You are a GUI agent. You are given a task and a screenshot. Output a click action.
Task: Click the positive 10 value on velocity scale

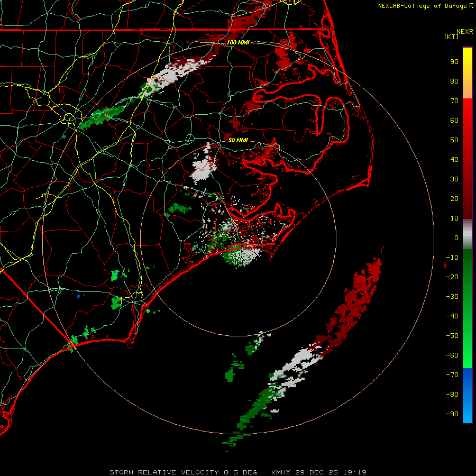coord(454,218)
